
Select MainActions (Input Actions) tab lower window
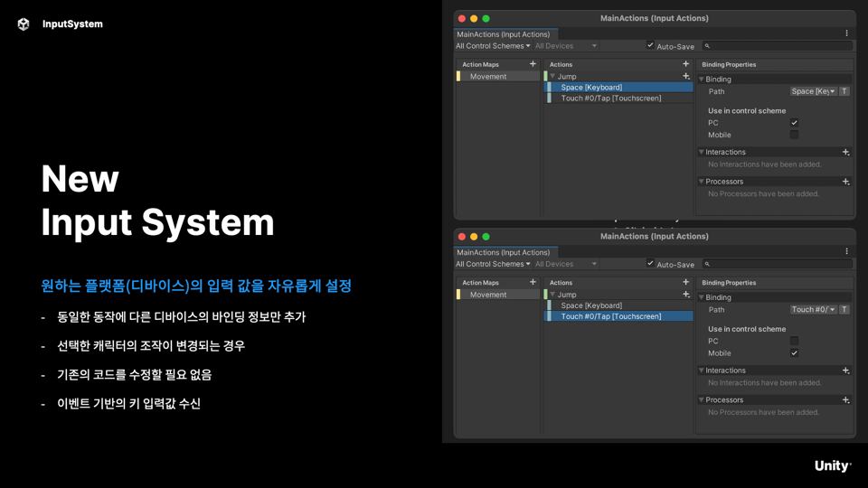[505, 252]
